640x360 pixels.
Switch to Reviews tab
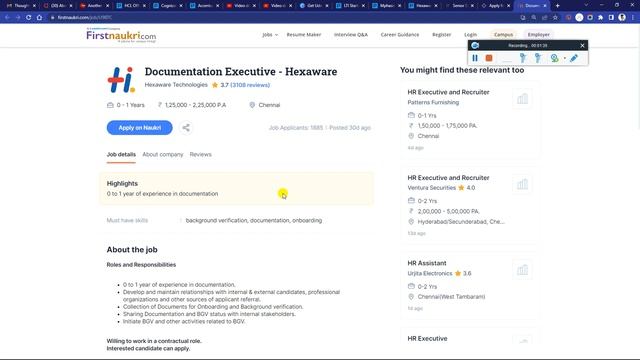point(200,155)
